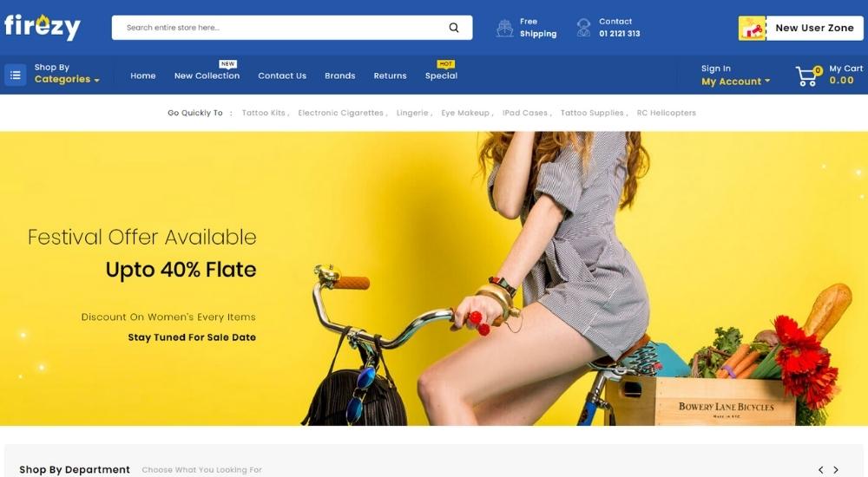This screenshot has height=477, width=868.
Task: Go to Eye Makeup quick link
Action: (465, 113)
